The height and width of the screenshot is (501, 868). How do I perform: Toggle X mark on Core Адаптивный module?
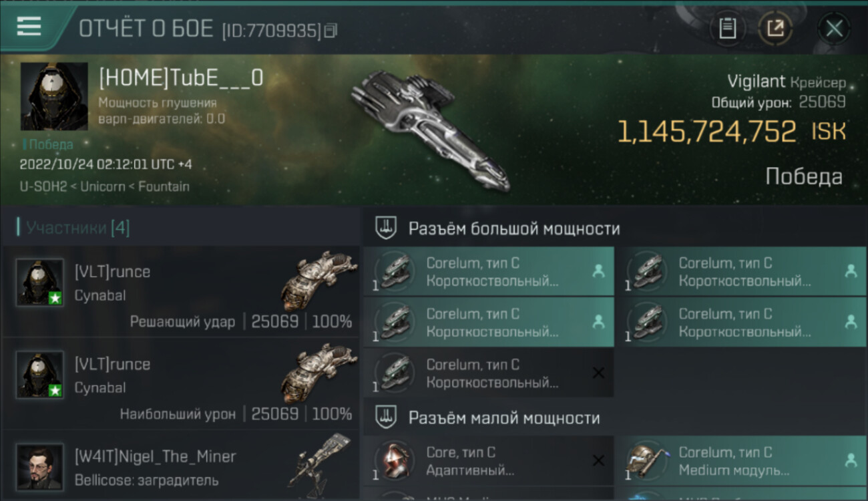(x=598, y=460)
